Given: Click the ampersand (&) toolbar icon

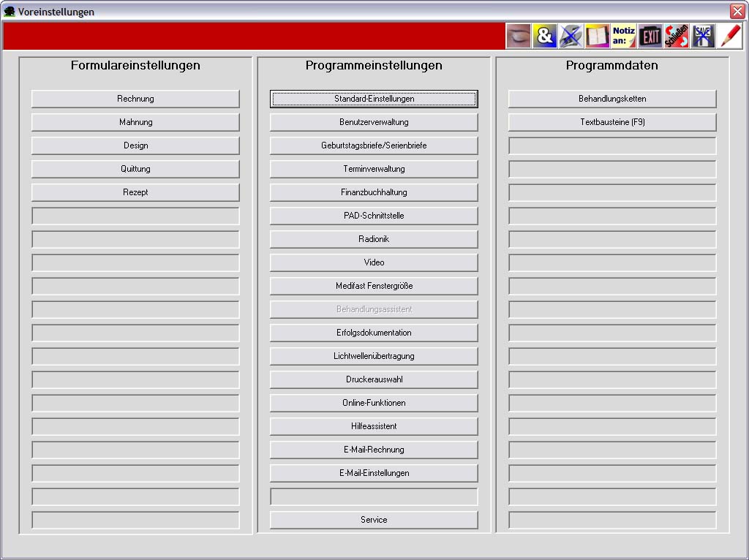Looking at the screenshot, I should point(544,36).
